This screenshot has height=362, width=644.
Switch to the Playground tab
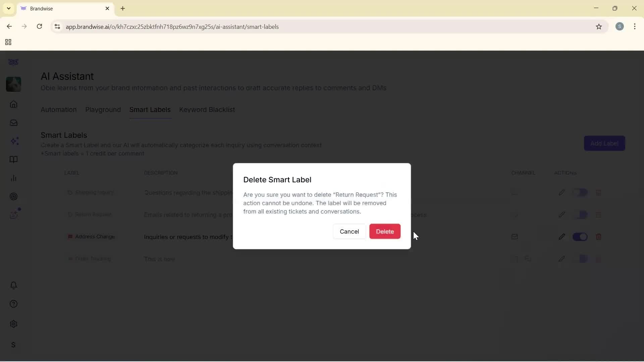tap(103, 110)
